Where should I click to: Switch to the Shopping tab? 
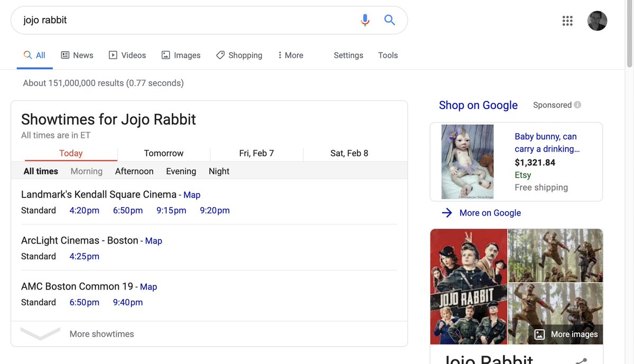(239, 55)
